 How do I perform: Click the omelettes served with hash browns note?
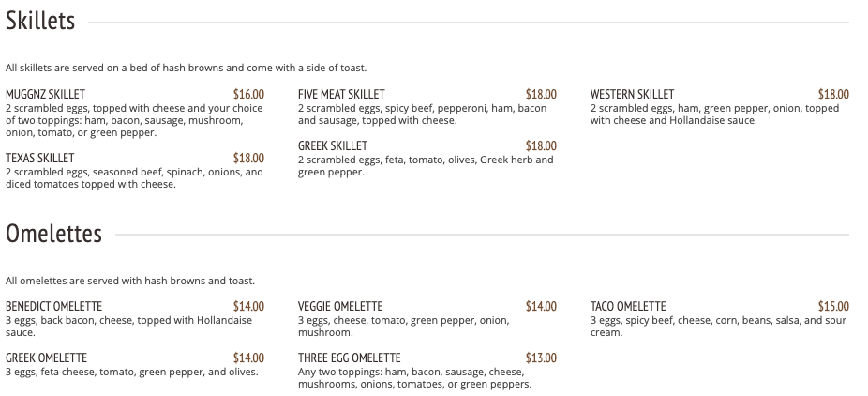130,281
